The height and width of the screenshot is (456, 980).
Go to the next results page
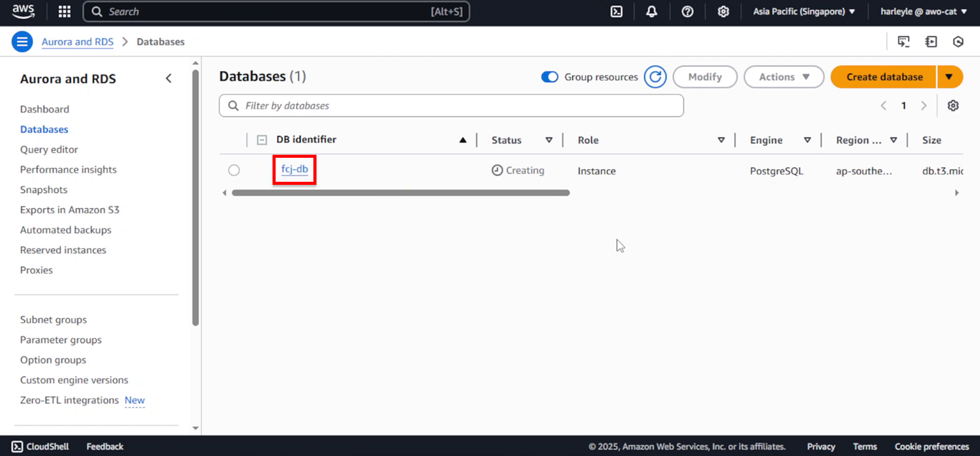point(923,106)
